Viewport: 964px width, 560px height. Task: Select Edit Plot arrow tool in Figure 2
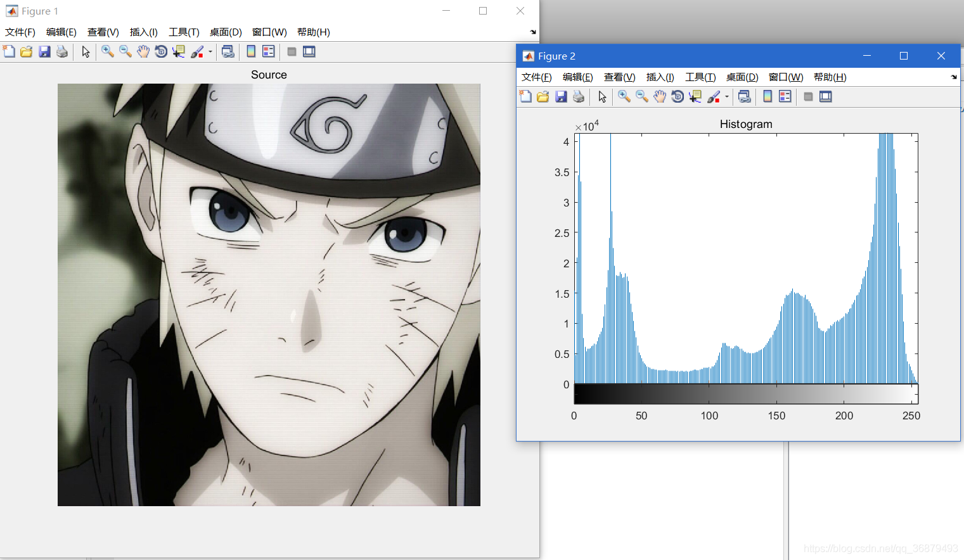[x=602, y=96]
